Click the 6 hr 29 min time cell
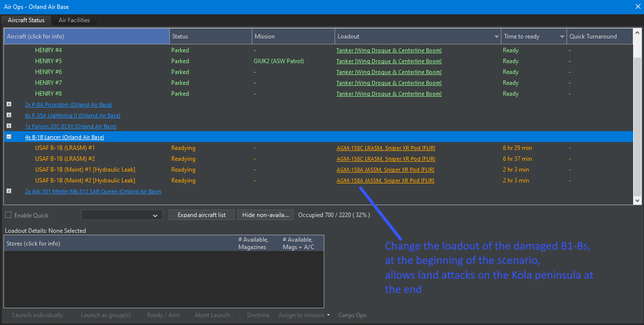The image size is (644, 325). point(517,148)
